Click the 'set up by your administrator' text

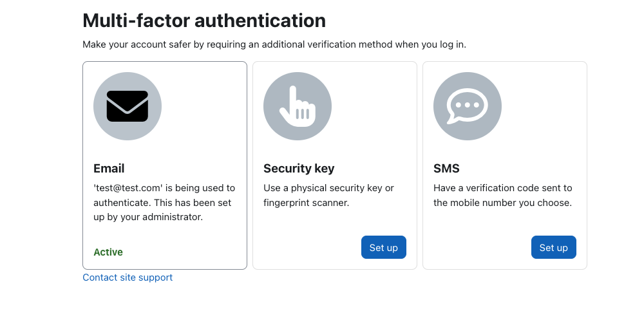[x=148, y=217]
